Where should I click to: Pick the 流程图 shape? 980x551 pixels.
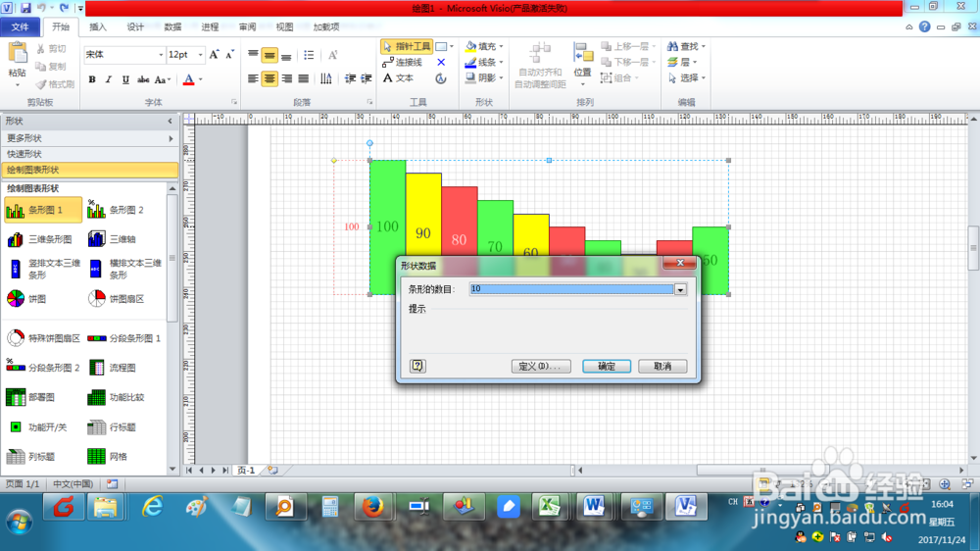[113, 367]
